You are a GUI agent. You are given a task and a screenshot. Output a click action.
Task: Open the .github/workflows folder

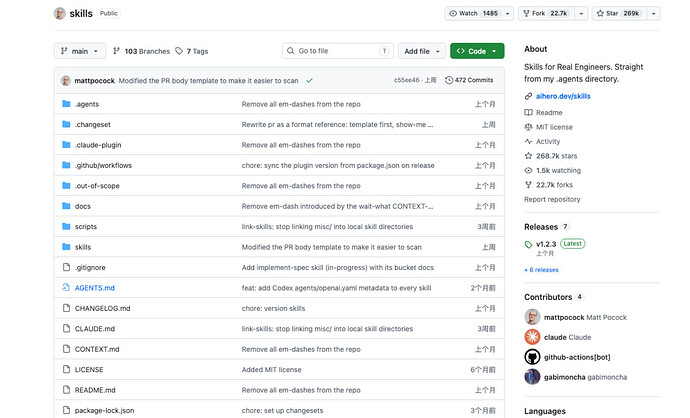pos(103,165)
